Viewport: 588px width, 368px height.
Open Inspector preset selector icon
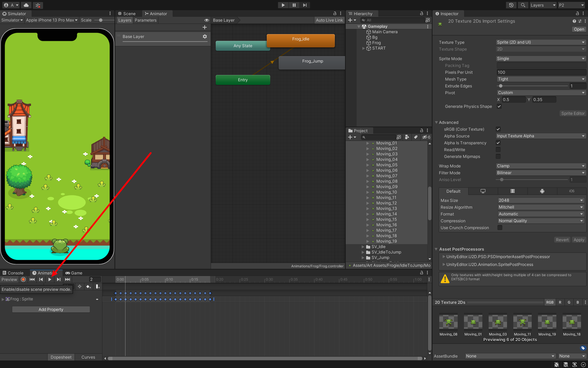[x=580, y=21]
